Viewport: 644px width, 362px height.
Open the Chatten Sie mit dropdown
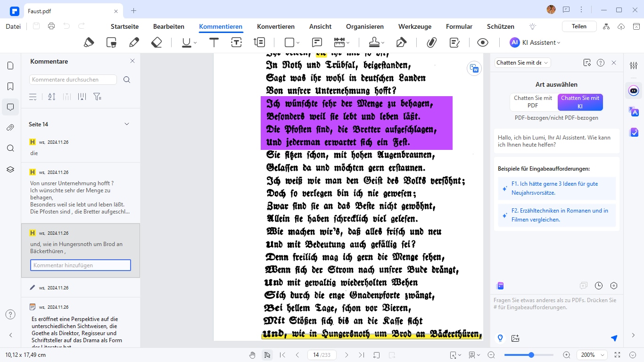pyautogui.click(x=522, y=63)
